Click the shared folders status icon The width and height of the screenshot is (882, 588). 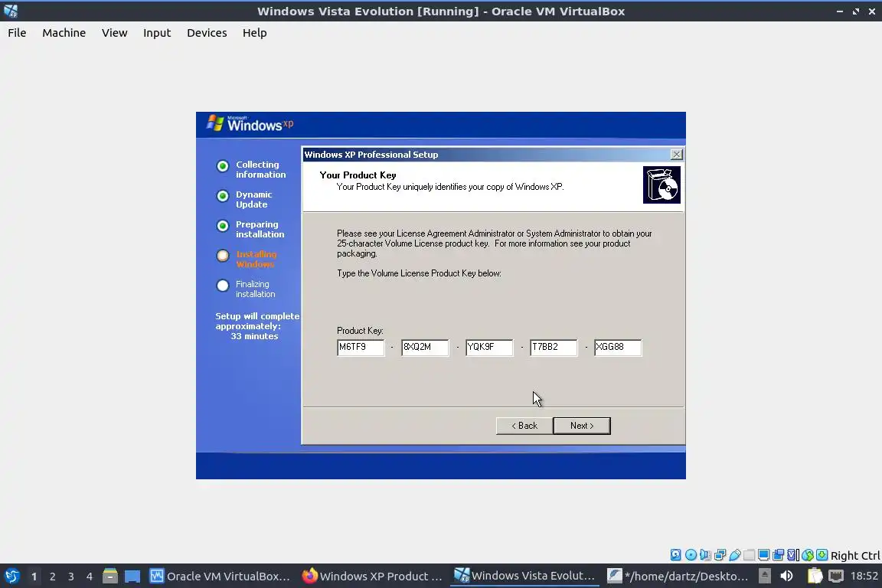click(750, 555)
